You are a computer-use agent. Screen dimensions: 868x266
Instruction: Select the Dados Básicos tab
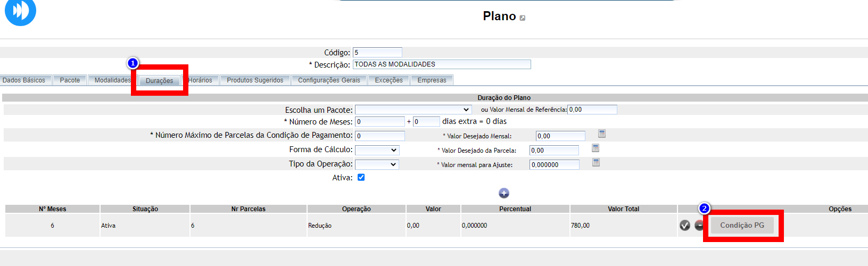(24, 80)
